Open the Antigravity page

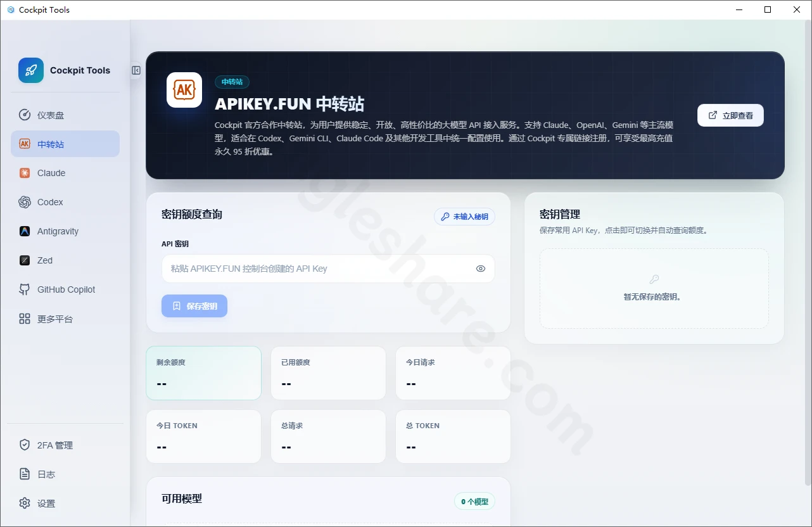[65, 231]
